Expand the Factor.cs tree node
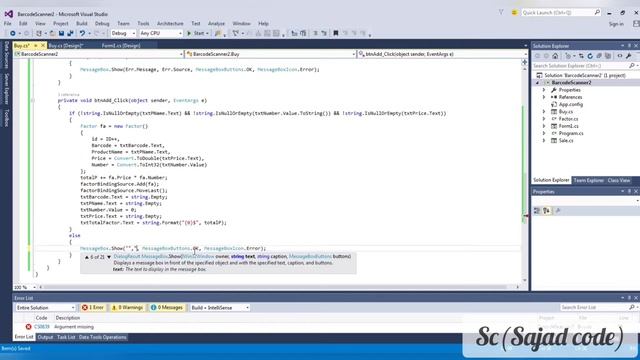640x360 pixels. (544, 119)
